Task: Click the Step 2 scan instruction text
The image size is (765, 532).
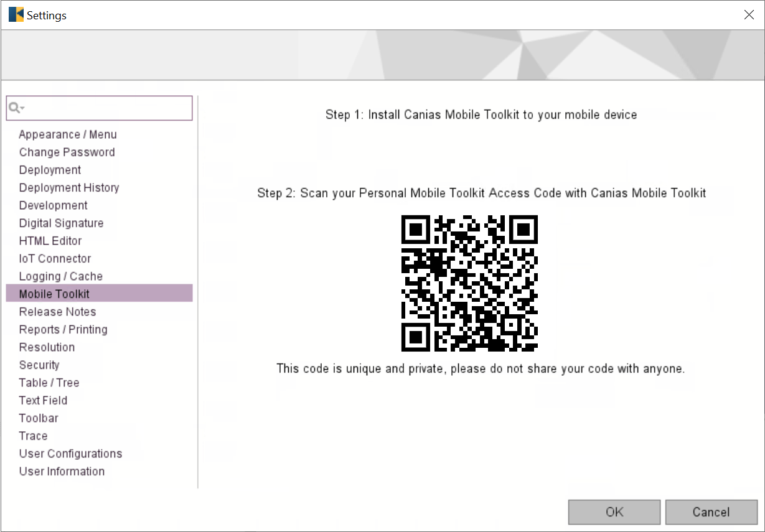Action: point(482,194)
